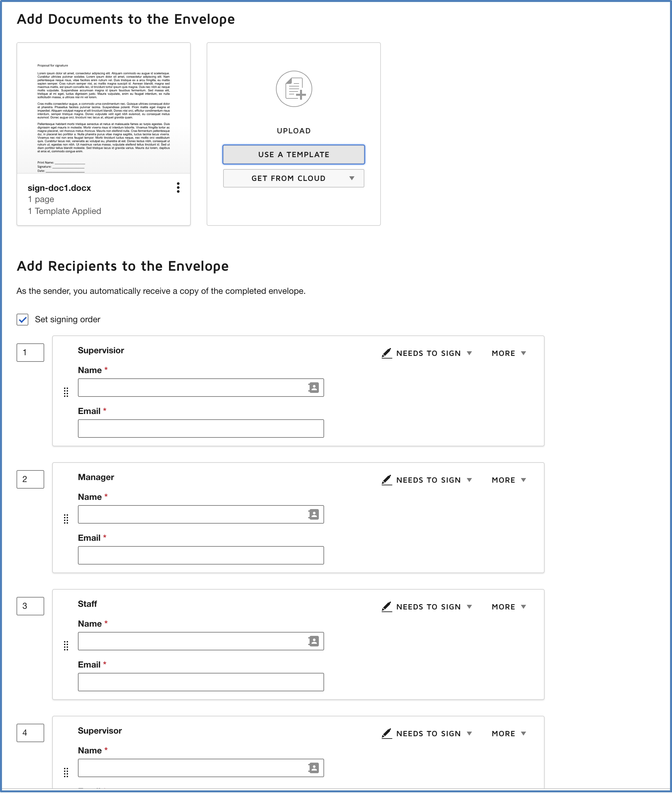
Task: Click the Use a Template button
Action: (294, 154)
